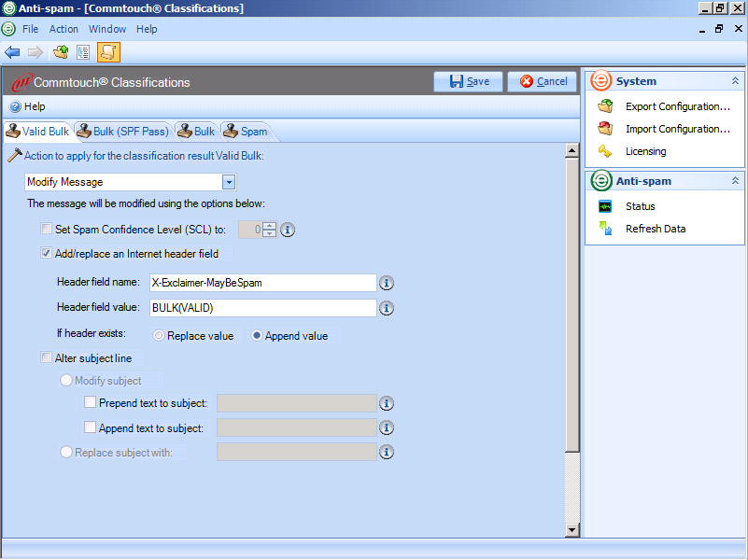748x560 pixels.
Task: Click the Anti-spam app icon in menu bar
Action: (8, 29)
